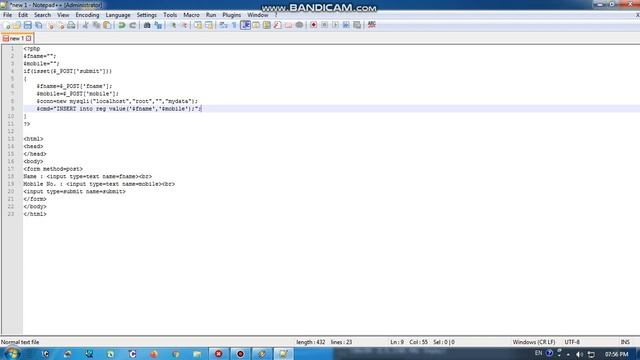Click the Save All toolbar icon
The image size is (640, 360).
39,25
